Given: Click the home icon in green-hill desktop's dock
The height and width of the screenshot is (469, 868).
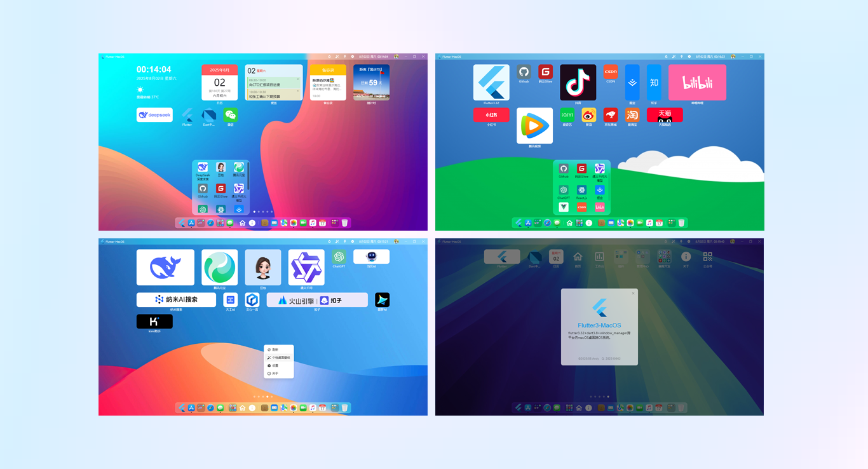Looking at the screenshot, I should pos(569,223).
